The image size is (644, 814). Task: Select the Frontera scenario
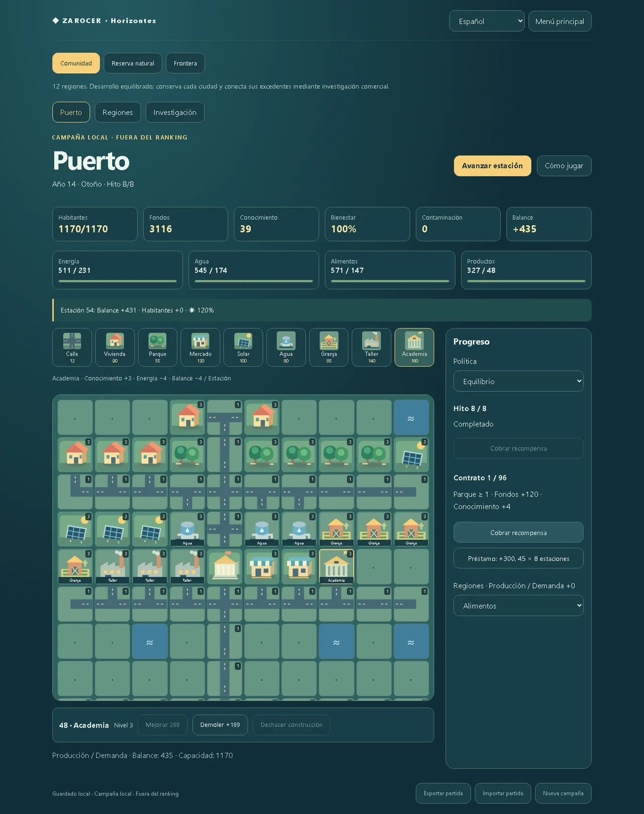(x=185, y=63)
